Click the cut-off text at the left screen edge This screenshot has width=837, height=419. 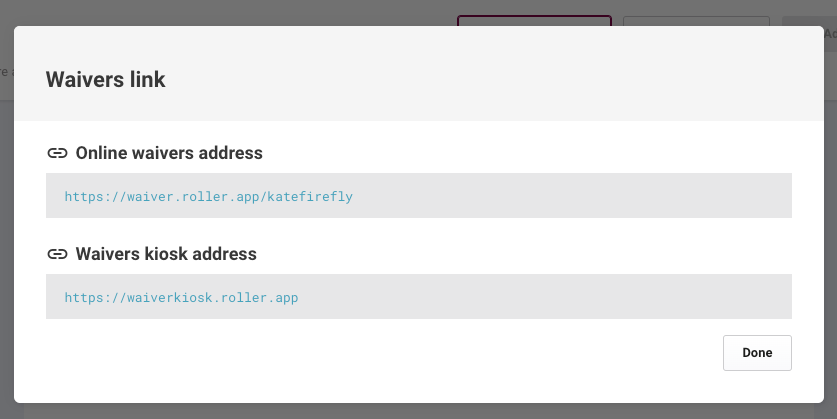(x=6, y=72)
